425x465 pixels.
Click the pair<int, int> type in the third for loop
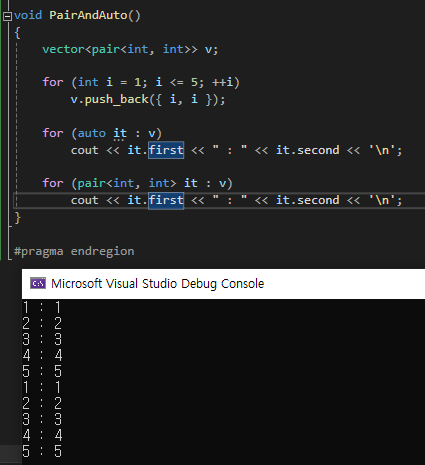point(127,183)
